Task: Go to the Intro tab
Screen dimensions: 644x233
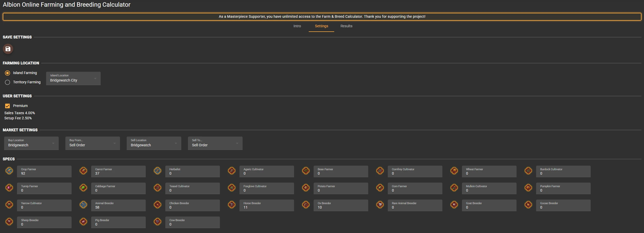Action: tap(297, 26)
